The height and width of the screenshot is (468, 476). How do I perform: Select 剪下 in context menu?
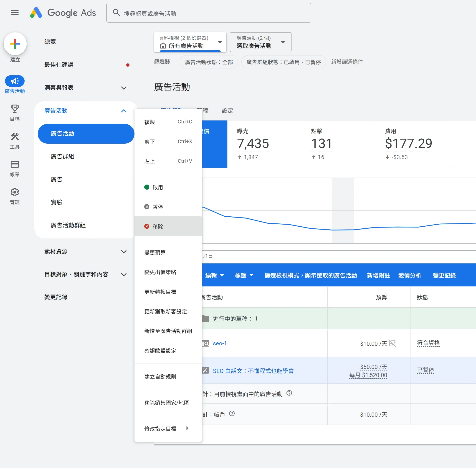168,142
